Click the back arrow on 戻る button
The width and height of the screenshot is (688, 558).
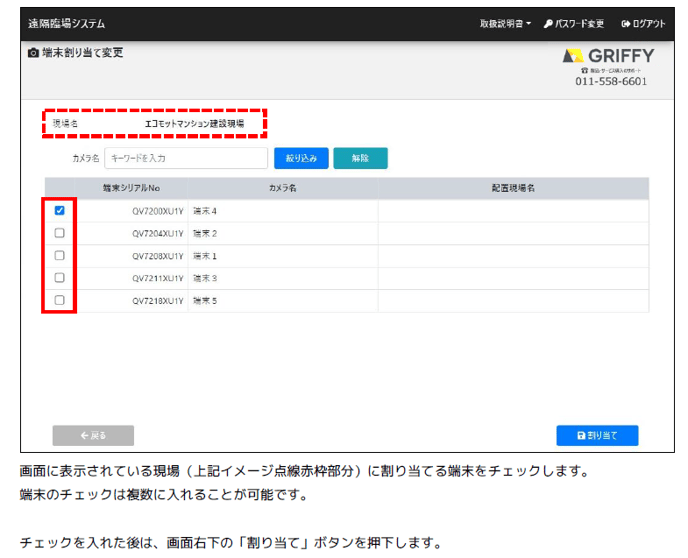pos(85,436)
